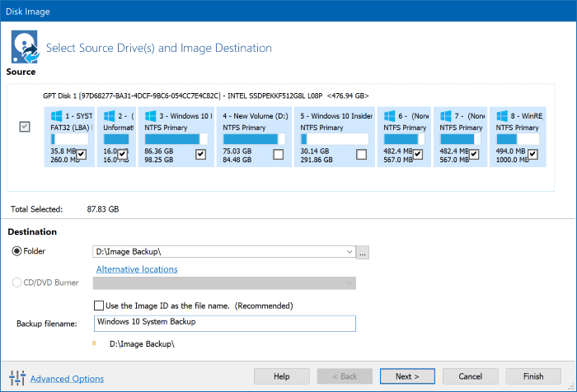Click the Windows icon on partition 6

tap(389, 116)
